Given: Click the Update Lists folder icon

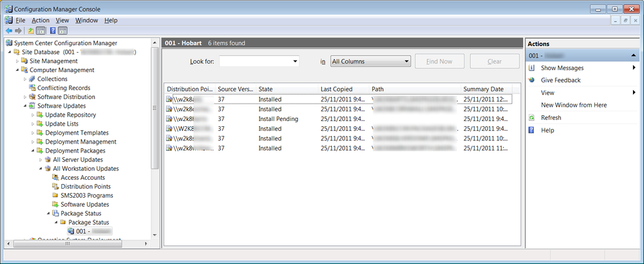Looking at the screenshot, I should [x=40, y=124].
